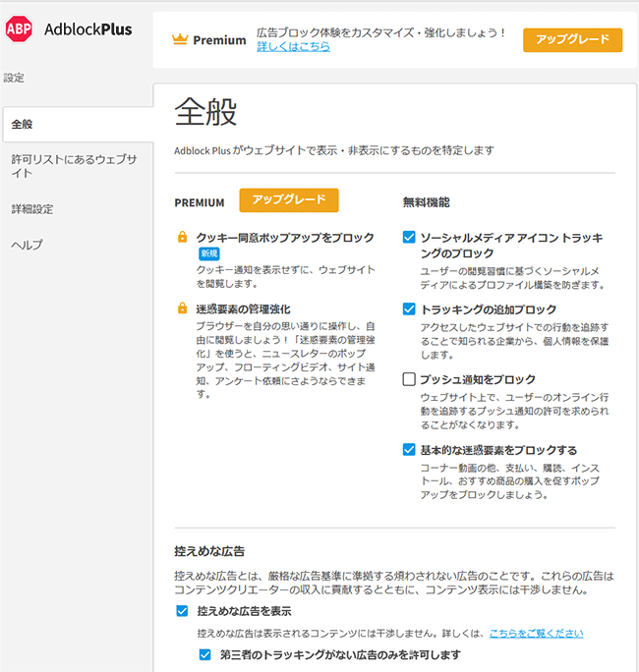Click the 全般 page heading

(205, 112)
